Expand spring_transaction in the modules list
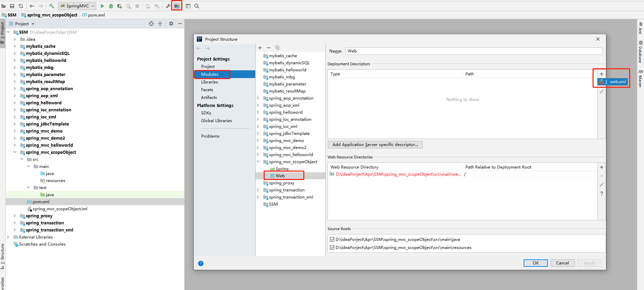The image size is (644, 290). tap(258, 190)
